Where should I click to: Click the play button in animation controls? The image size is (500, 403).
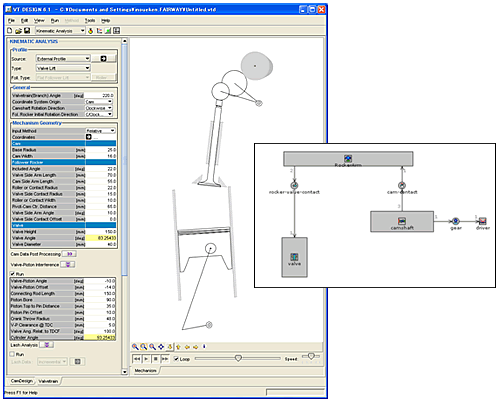click(146, 359)
